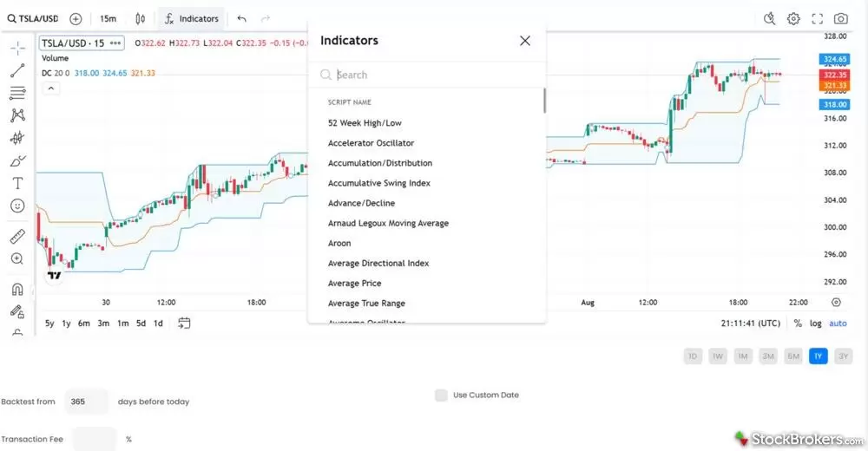Screen dimensions: 868x451
Task: Add Arnaud Legoux Moving Average
Action: (426, 223)
